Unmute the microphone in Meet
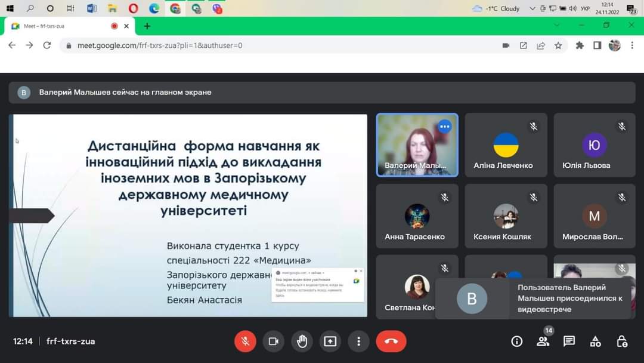The height and width of the screenshot is (363, 644). [x=245, y=341]
